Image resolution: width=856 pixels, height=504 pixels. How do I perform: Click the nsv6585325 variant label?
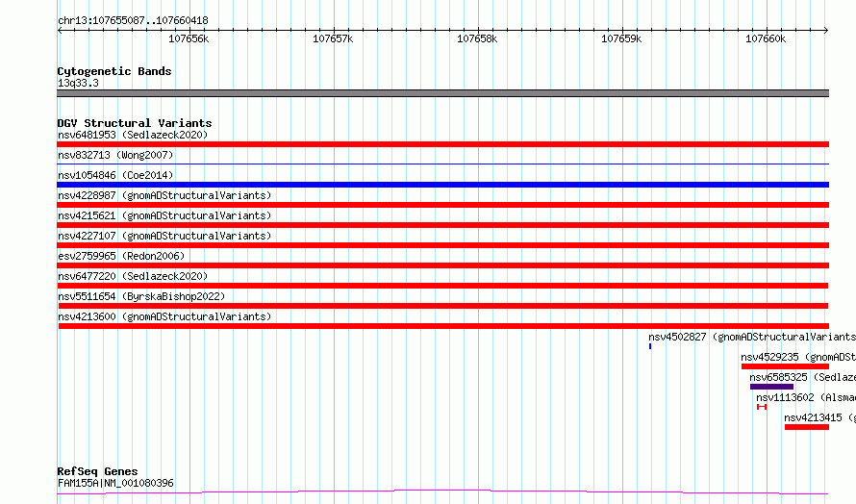[x=802, y=377]
